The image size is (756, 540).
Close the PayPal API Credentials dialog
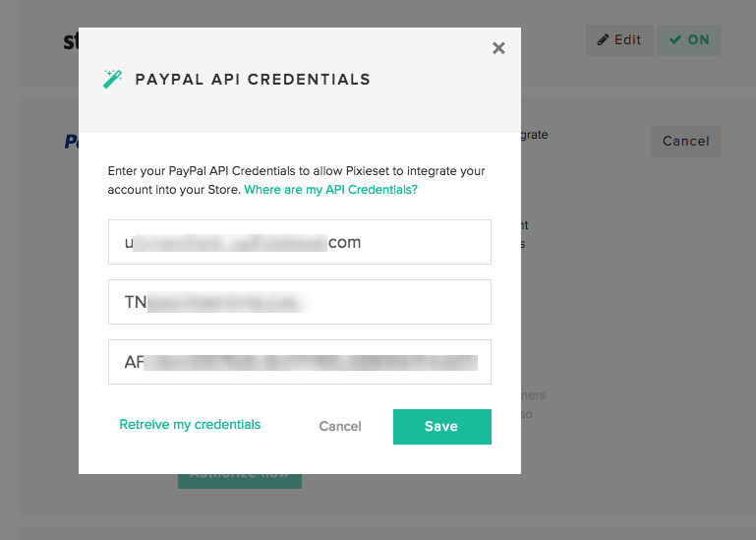498,48
